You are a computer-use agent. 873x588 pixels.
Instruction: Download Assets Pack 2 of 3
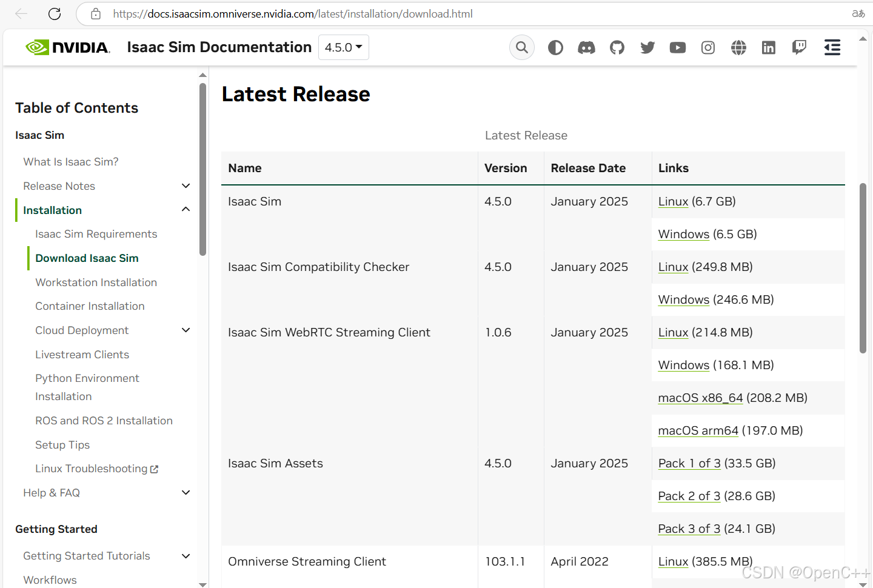click(x=689, y=496)
